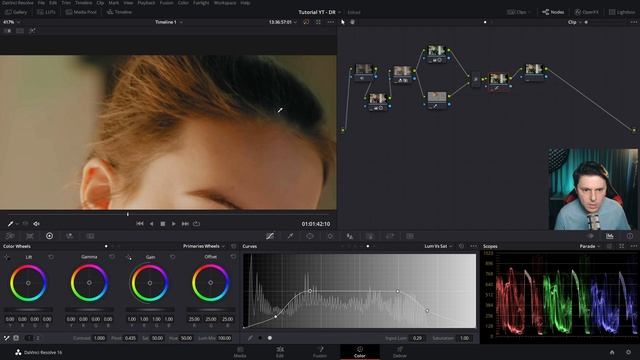This screenshot has width=640, height=360.
Task: Toggle the Nodes panel button
Action: 553,12
